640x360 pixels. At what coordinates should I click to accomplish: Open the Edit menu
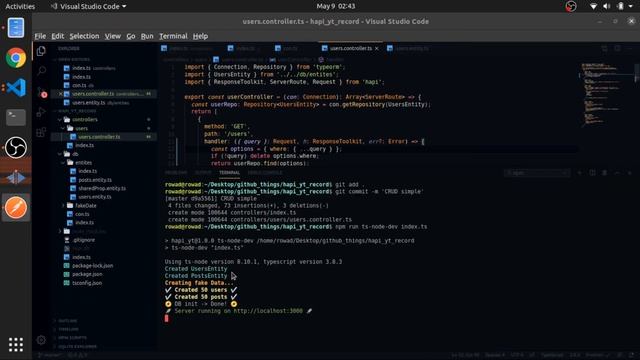pyautogui.click(x=58, y=36)
